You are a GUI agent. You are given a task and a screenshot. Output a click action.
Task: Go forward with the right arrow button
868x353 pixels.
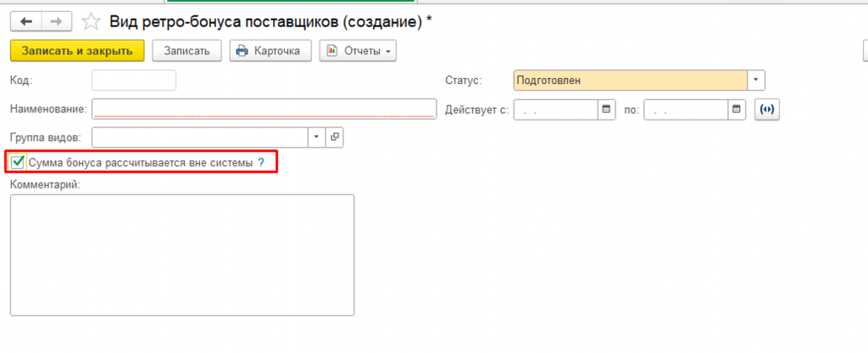click(x=56, y=21)
